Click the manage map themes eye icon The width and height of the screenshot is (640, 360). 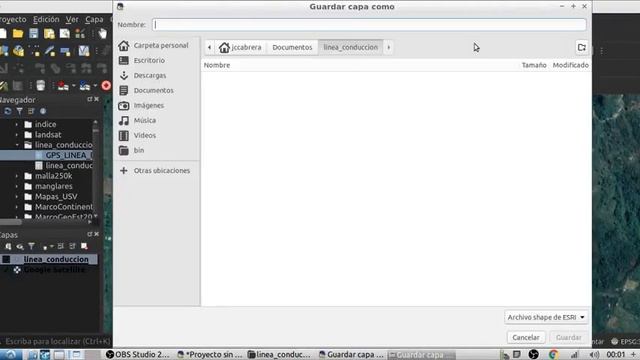[20, 246]
